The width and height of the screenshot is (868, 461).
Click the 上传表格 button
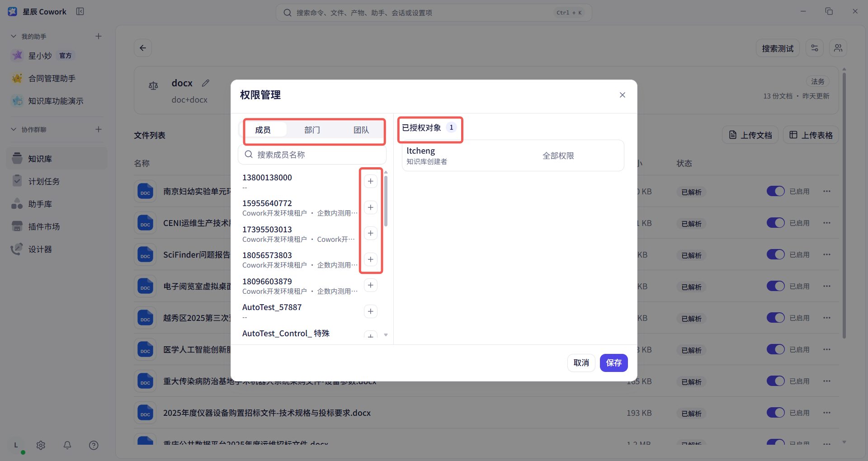811,135
